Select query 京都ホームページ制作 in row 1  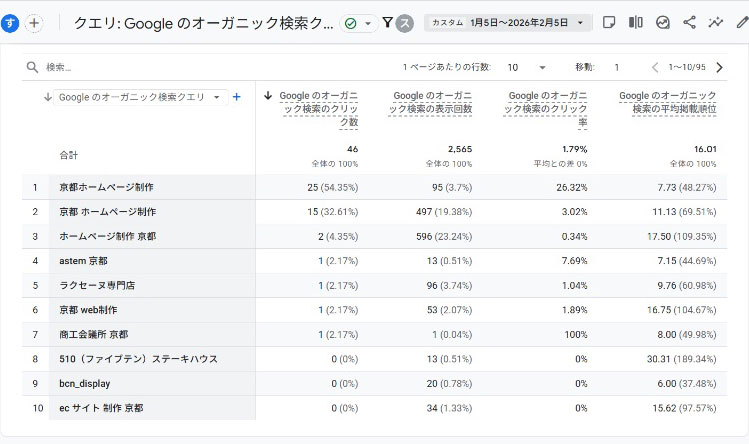(106, 187)
